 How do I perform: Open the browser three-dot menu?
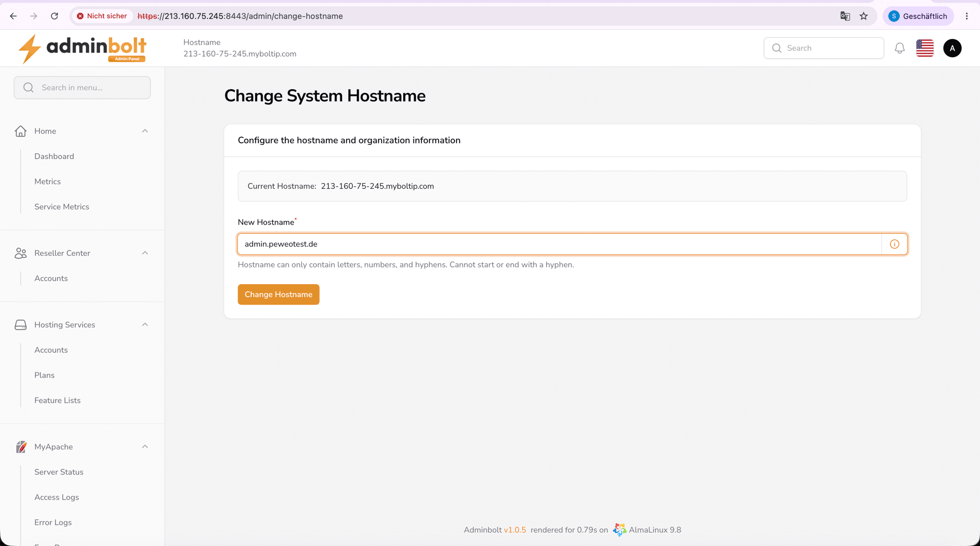[967, 16]
